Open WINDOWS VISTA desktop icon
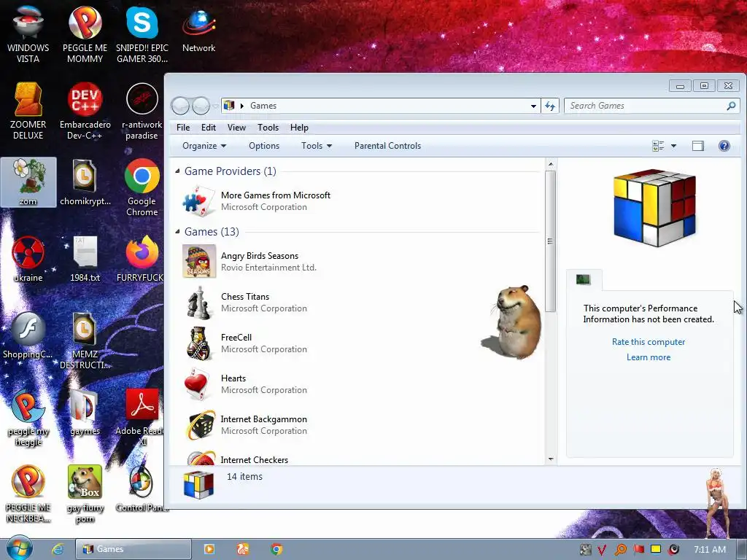This screenshot has height=560, width=747. [x=28, y=34]
